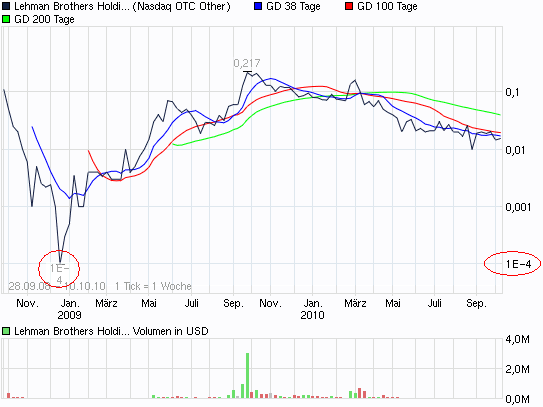Select the 'GD 38 Tage' legend text
This screenshot has height=407, width=543.
click(x=293, y=6)
